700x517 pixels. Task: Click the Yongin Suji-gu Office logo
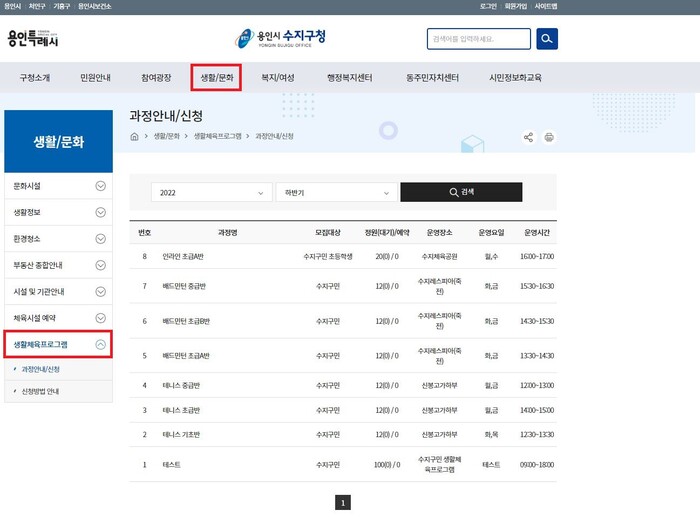(x=281, y=39)
